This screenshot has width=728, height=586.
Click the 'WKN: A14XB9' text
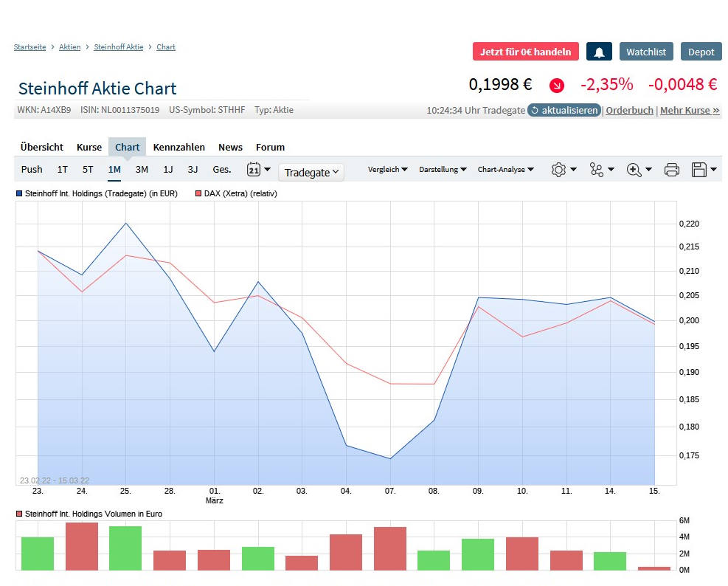44,110
